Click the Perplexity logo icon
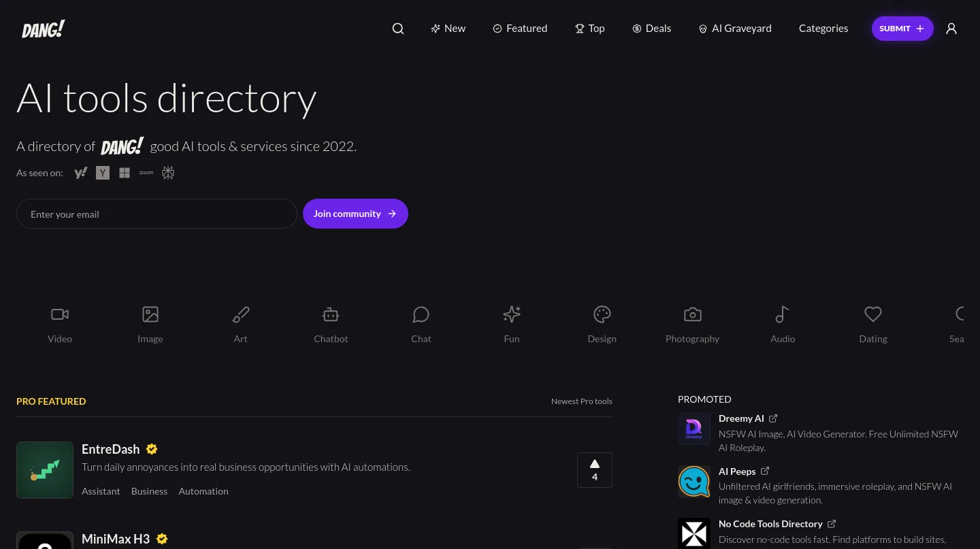The image size is (980, 549). 168,173
